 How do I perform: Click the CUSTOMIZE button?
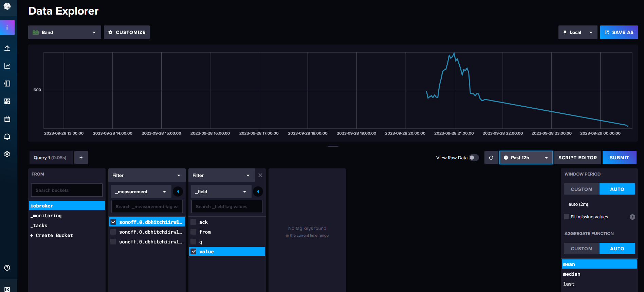tap(127, 32)
